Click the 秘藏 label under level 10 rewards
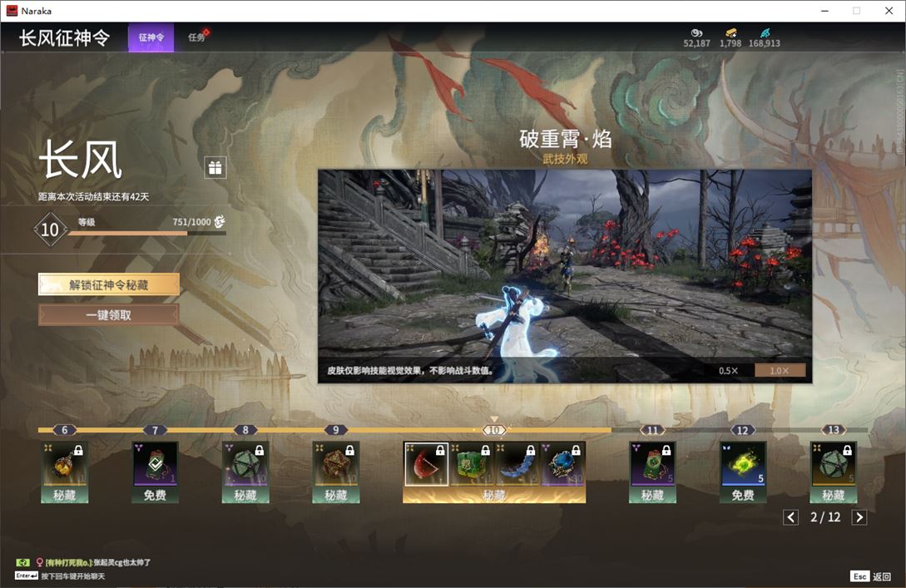 pos(494,495)
